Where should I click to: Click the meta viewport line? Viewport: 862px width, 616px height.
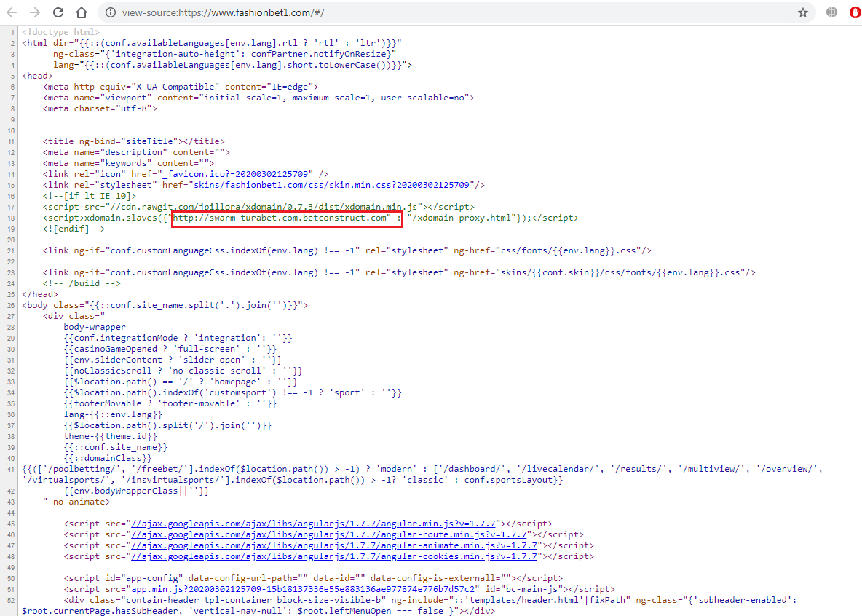tap(258, 98)
